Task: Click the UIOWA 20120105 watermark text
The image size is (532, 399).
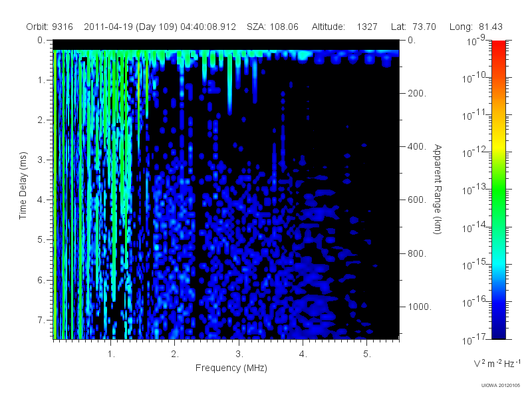Action: click(501, 386)
